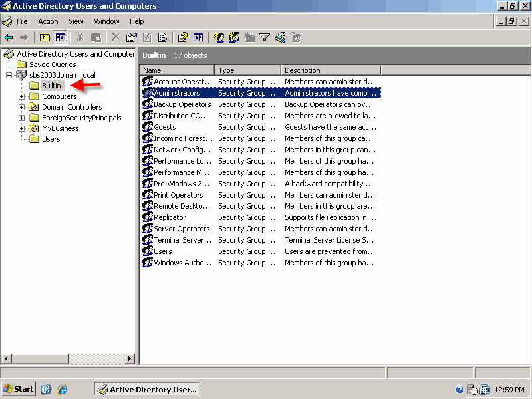Select the Account Operators group icon

148,82
